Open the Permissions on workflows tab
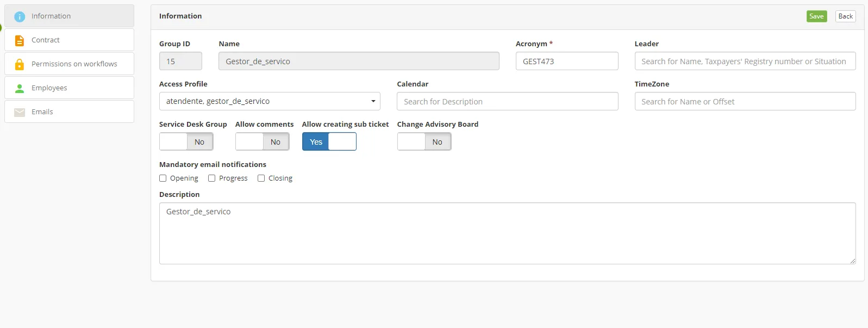Image resolution: width=868 pixels, height=328 pixels. (70, 64)
